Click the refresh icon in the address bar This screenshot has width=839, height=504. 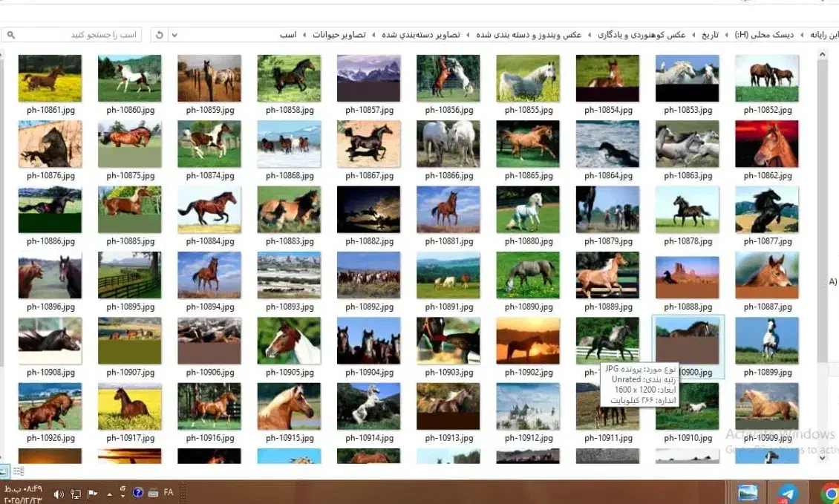pyautogui.click(x=158, y=34)
